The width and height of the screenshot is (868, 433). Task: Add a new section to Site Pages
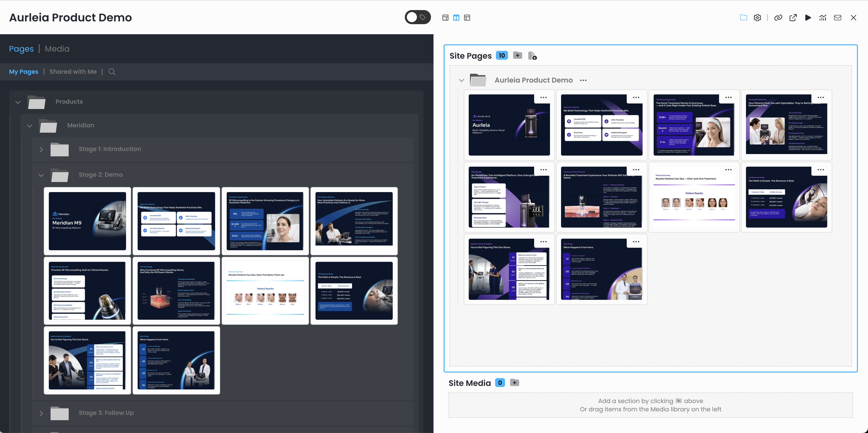[518, 55]
